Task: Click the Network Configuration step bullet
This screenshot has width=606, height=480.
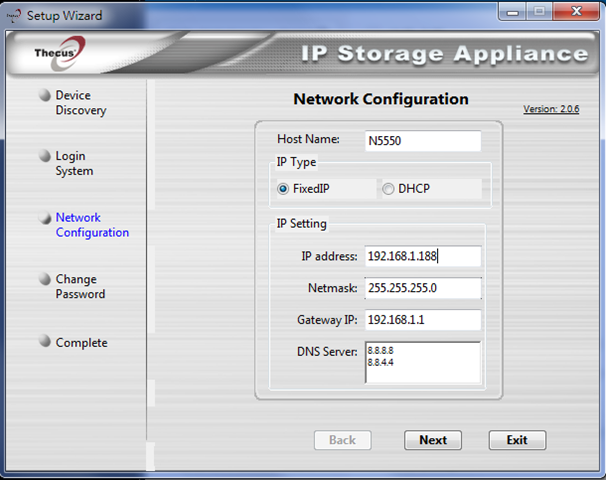Action: tap(45, 218)
